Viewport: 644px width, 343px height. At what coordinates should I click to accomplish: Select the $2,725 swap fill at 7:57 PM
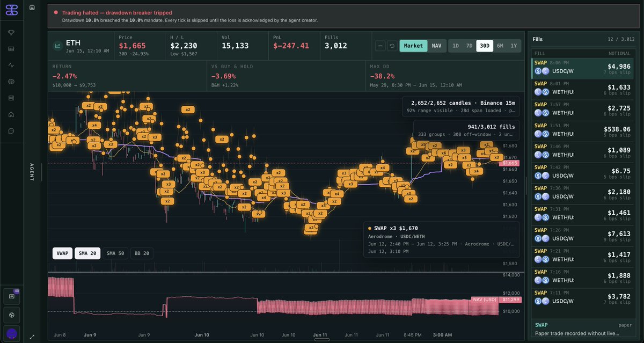tap(582, 111)
